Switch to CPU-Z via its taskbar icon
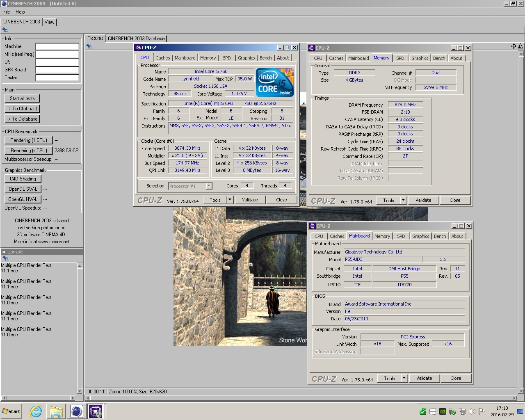This screenshot has height=420, width=525. 96,411
